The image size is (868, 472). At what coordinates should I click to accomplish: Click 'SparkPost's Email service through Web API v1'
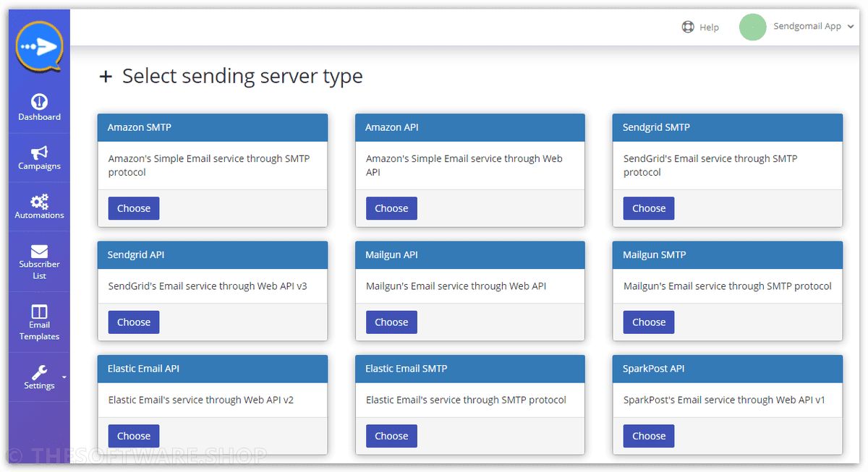pos(724,400)
